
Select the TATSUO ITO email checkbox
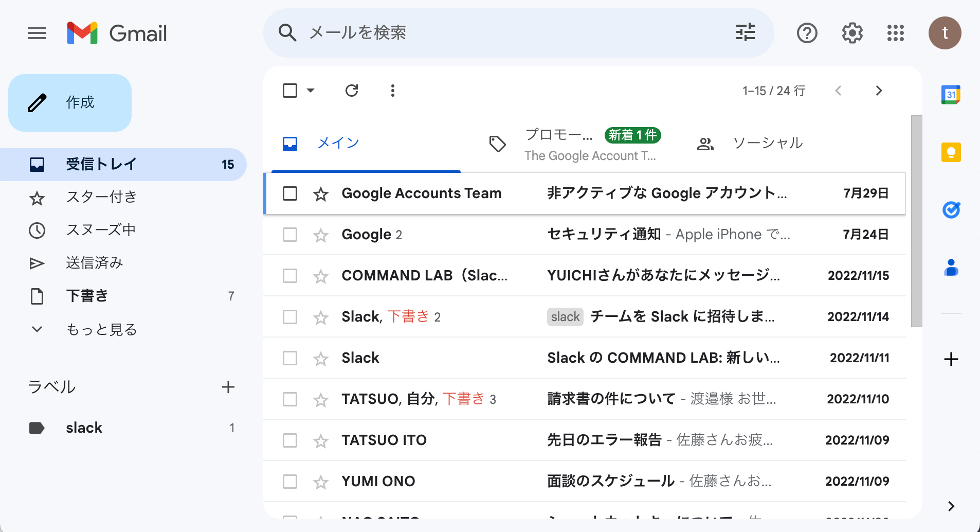coord(290,440)
